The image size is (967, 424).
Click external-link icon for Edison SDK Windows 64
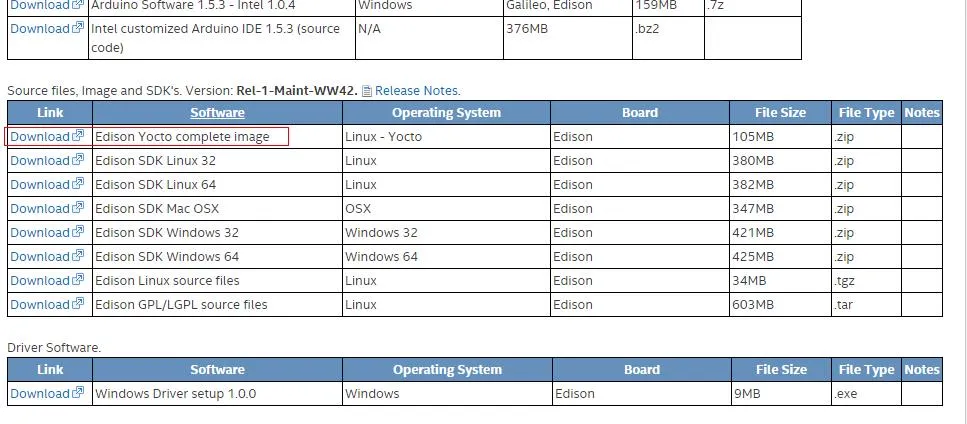78,256
